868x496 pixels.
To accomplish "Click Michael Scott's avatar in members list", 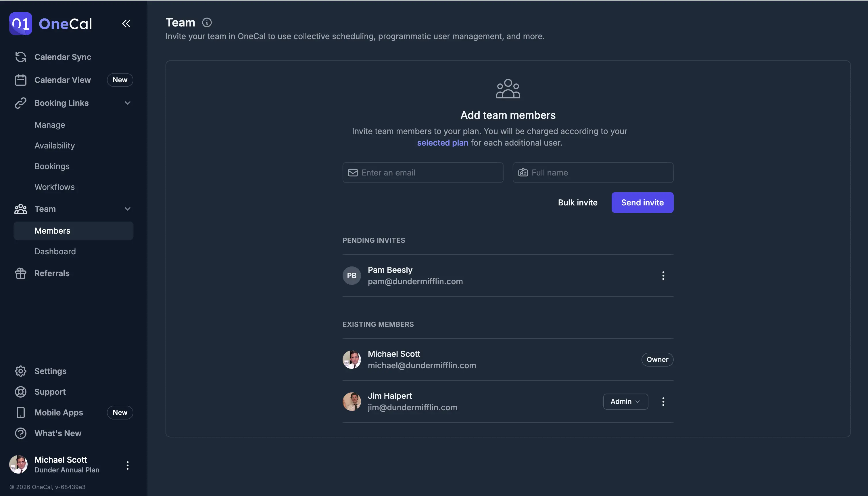I will click(352, 359).
